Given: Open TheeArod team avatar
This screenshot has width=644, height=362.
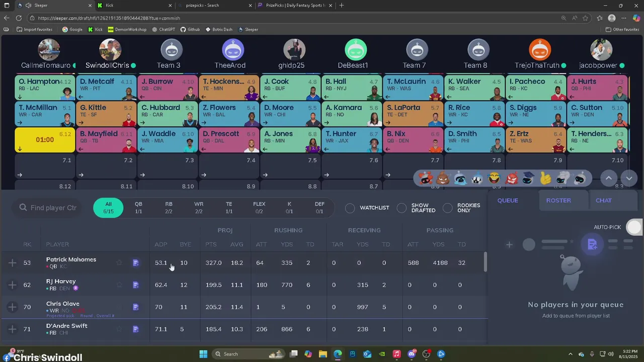Looking at the screenshot, I should click(233, 49).
